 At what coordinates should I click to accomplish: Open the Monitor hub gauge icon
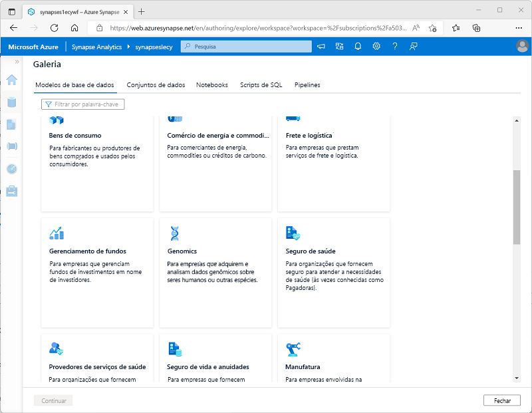pyautogui.click(x=12, y=169)
